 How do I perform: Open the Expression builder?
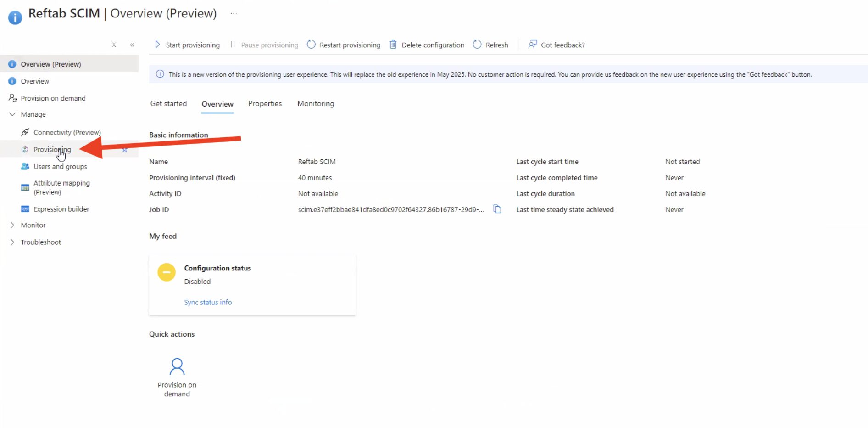click(x=61, y=209)
